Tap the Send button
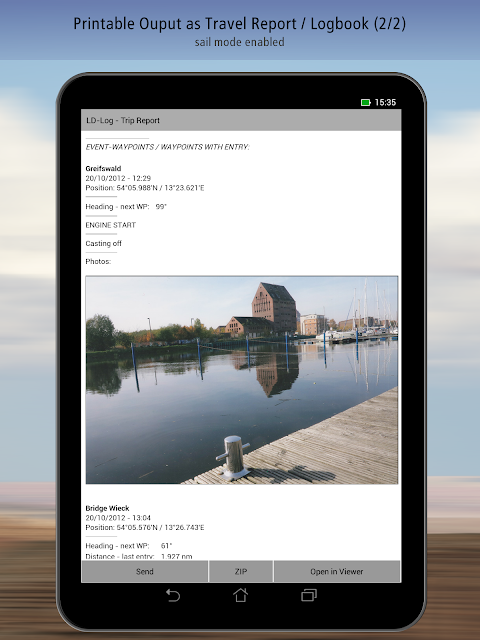This screenshot has width=480, height=640. (144, 571)
